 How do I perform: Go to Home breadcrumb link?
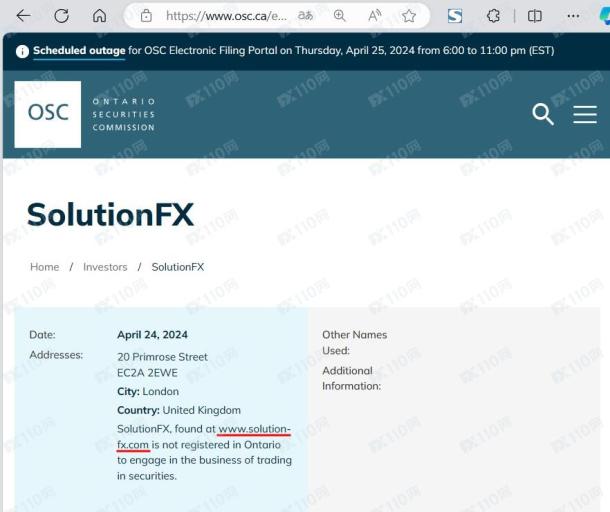point(45,267)
